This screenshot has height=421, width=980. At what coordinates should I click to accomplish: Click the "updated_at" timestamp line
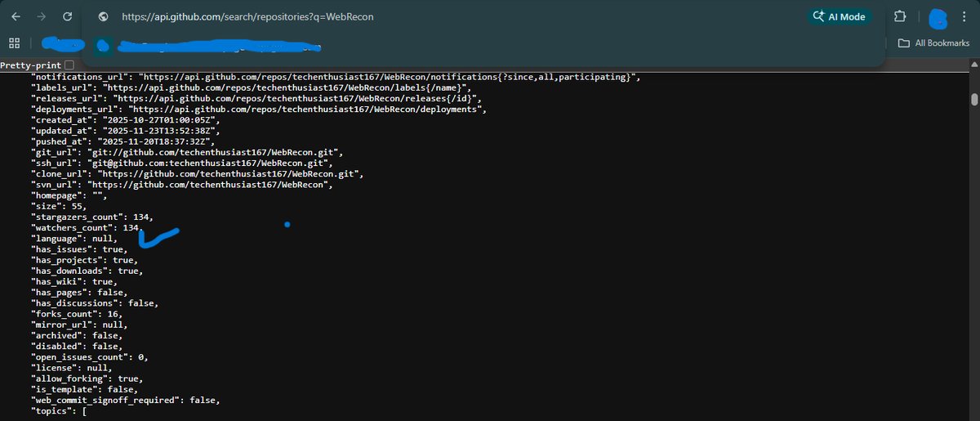coord(126,130)
